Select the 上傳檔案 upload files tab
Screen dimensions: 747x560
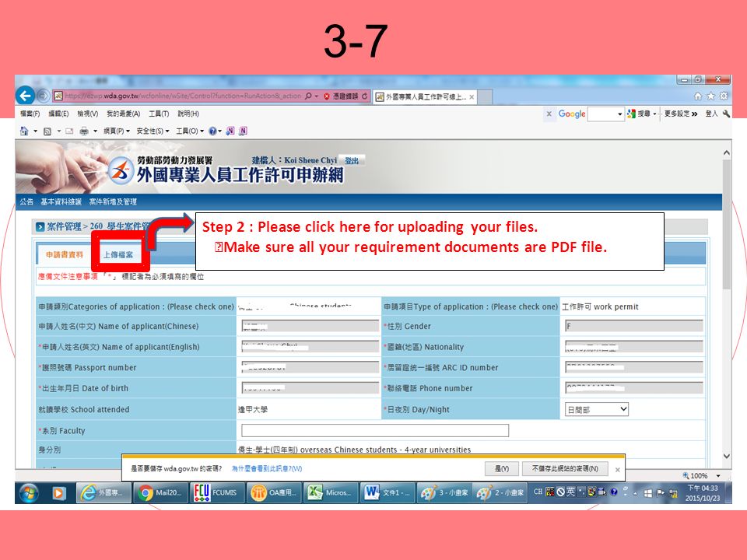pyautogui.click(x=118, y=255)
